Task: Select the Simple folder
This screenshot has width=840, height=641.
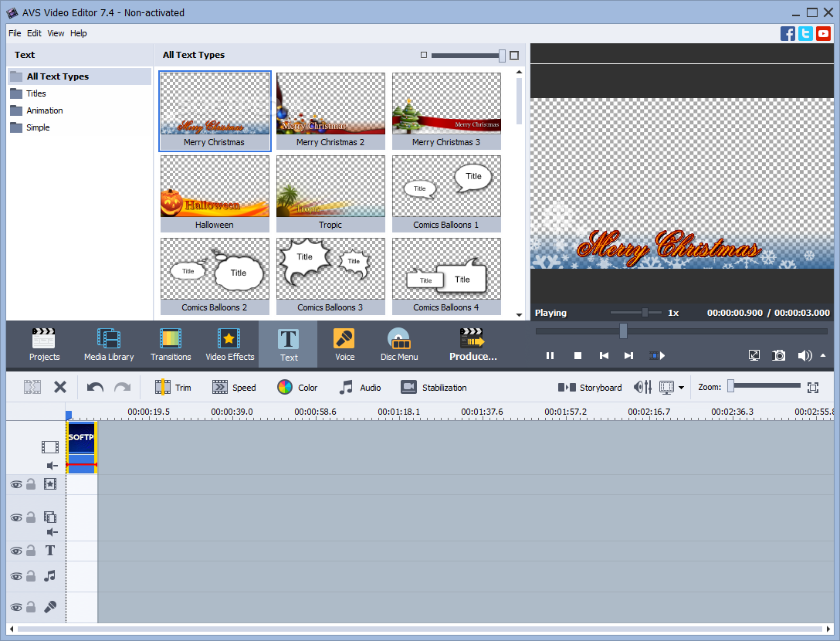Action: (x=80, y=127)
